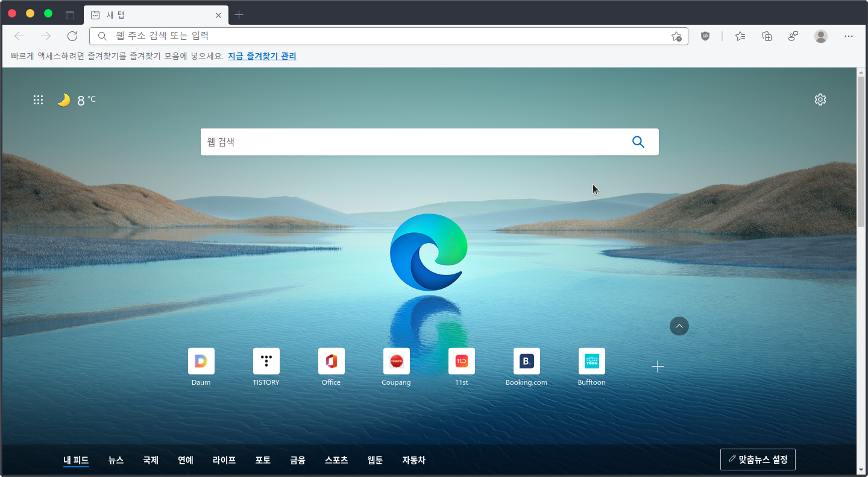Click the scrollbar down arrow
This screenshot has height=477, width=868.
(x=861, y=470)
